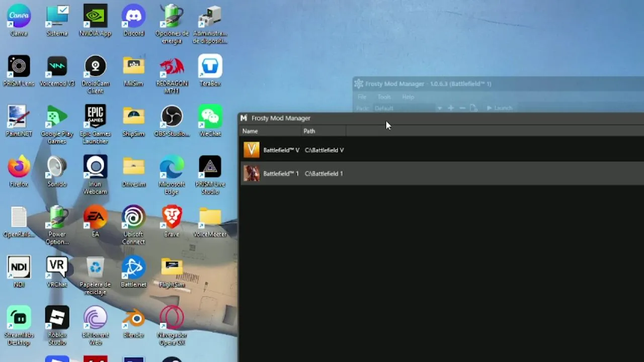Viewport: 644px width, 362px height.
Task: Open the Sistema shortcut
Action: pos(57,20)
